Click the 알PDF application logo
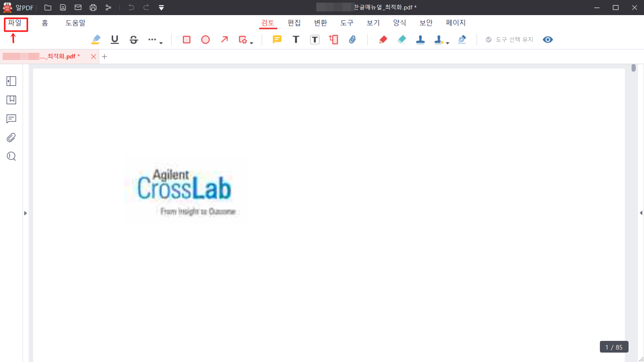Screen dimensions: 644x362 tap(8, 8)
